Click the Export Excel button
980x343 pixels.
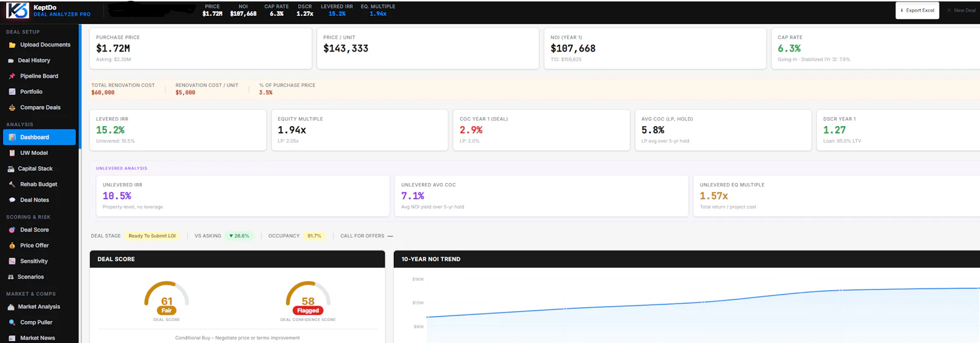click(917, 10)
